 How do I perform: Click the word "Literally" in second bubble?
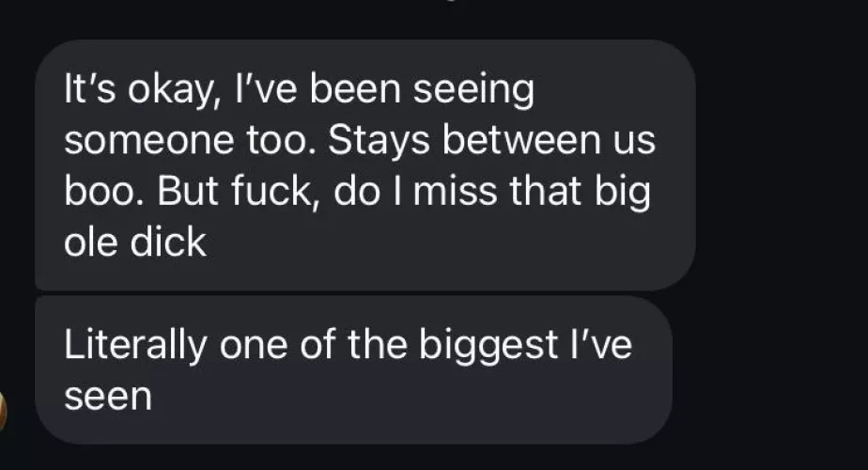[135, 345]
